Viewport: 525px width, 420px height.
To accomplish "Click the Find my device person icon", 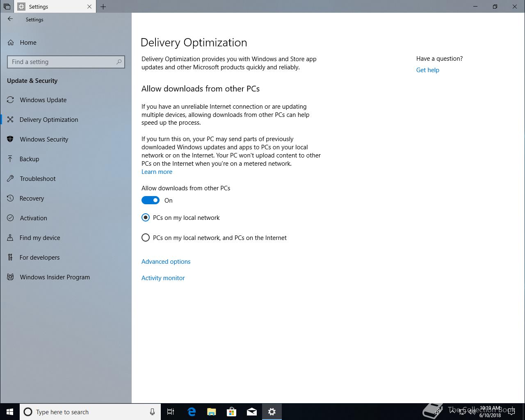I will click(x=10, y=238).
